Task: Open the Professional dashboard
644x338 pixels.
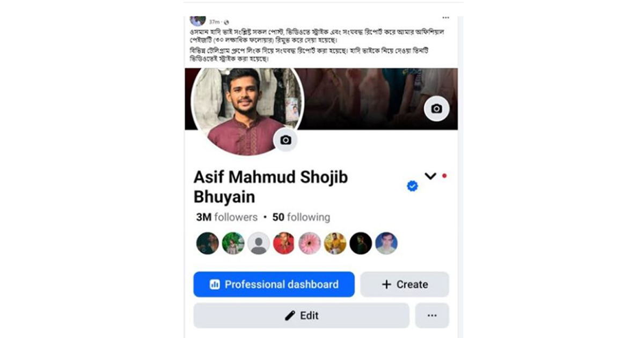Action: coord(274,284)
